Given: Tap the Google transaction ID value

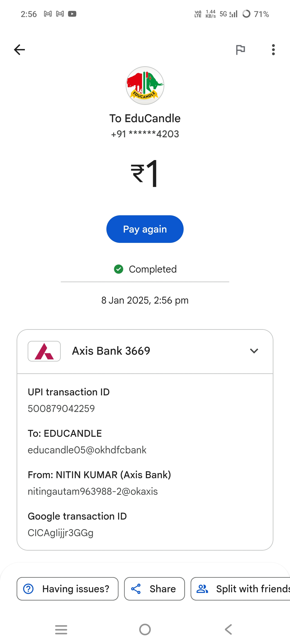Looking at the screenshot, I should click(x=61, y=533).
